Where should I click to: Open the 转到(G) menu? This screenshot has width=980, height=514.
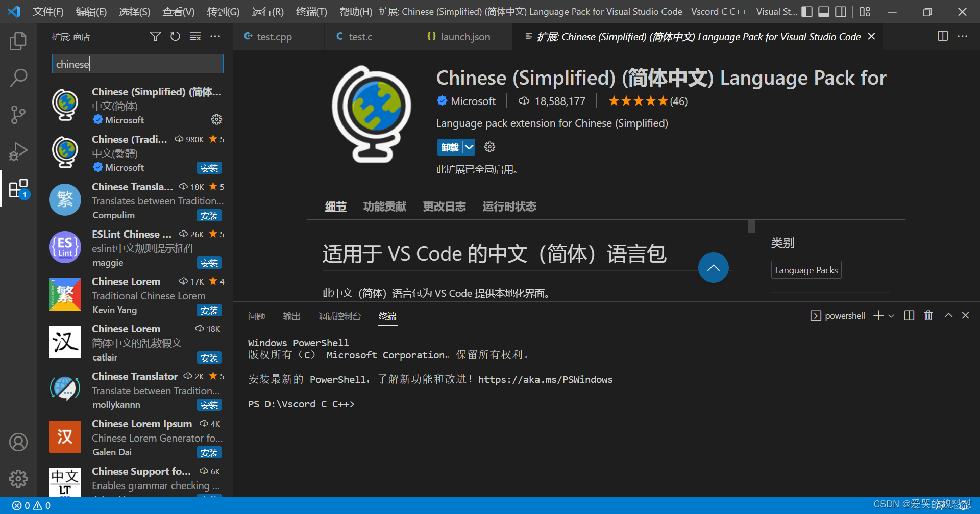click(x=223, y=12)
